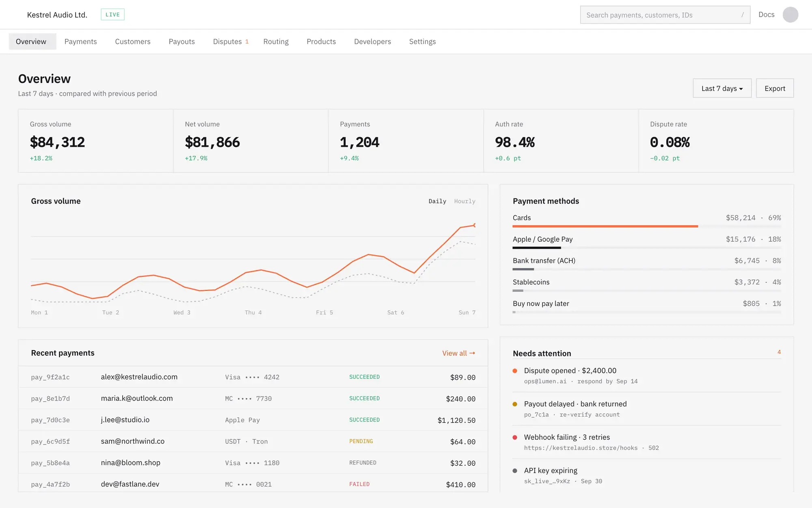
Task: Switch chart to Hourly view
Action: pos(464,201)
